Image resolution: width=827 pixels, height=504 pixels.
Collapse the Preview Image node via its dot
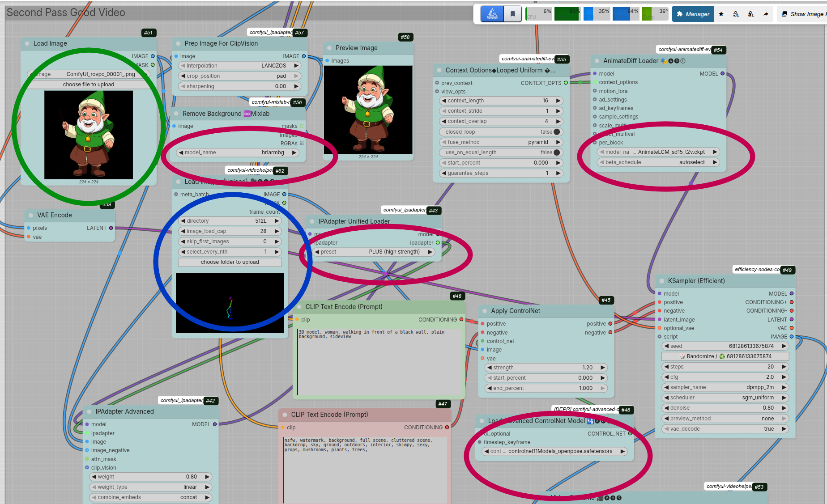[x=329, y=48]
